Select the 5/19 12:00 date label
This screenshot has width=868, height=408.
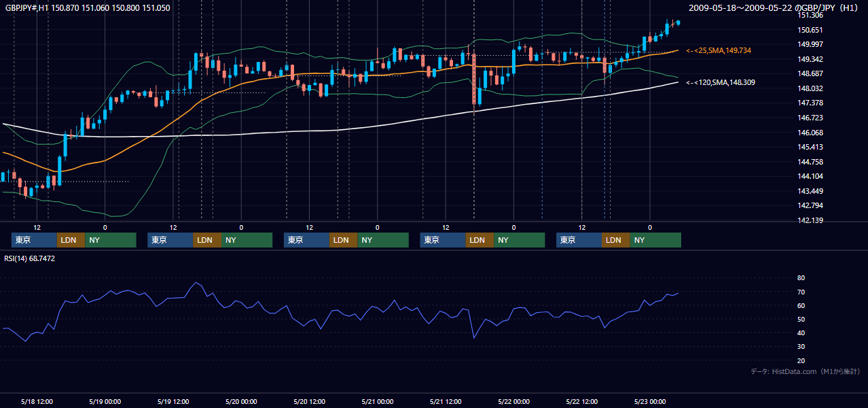click(x=173, y=402)
